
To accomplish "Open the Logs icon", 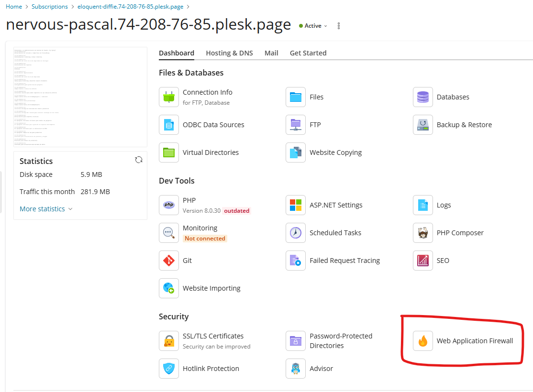I will pos(422,205).
